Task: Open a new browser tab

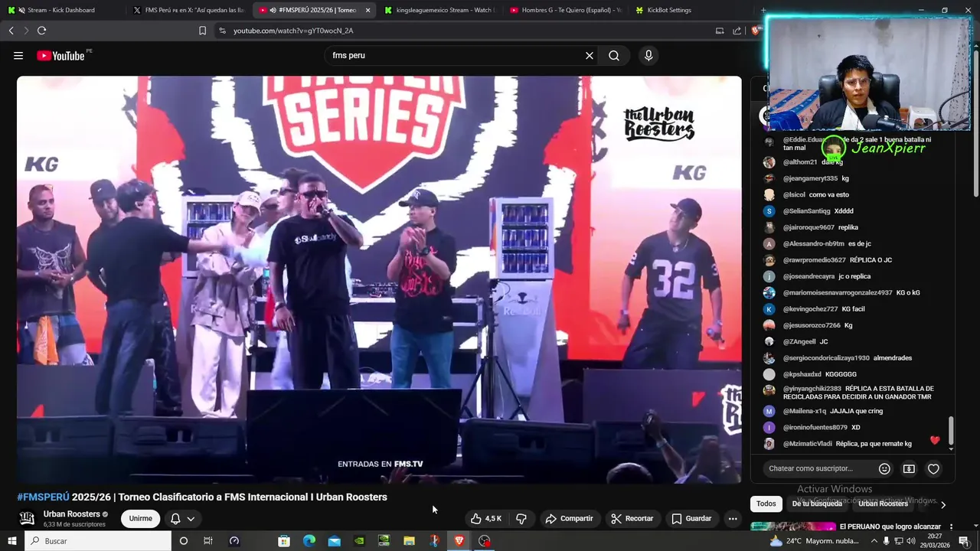Action: click(763, 10)
